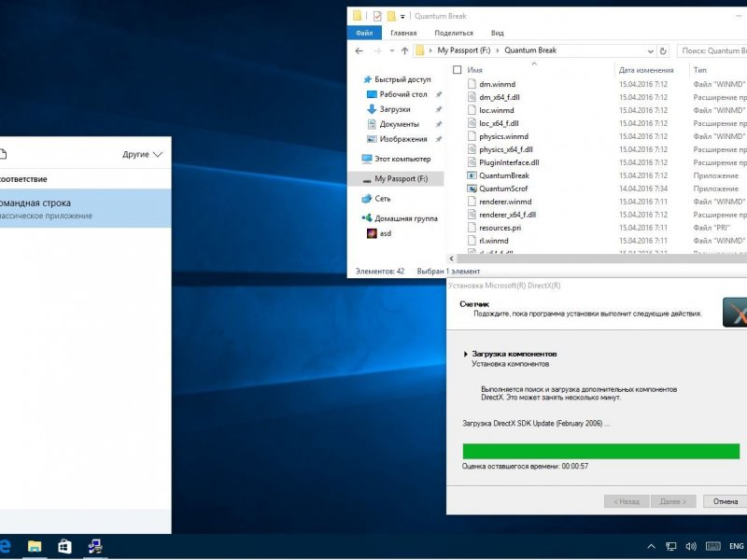This screenshot has width=747, height=560.
Task: Go back in the Explorer window
Action: 359,50
